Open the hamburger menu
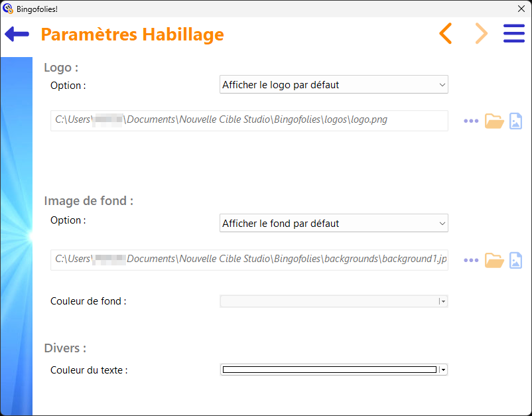The image size is (532, 416). tap(513, 34)
